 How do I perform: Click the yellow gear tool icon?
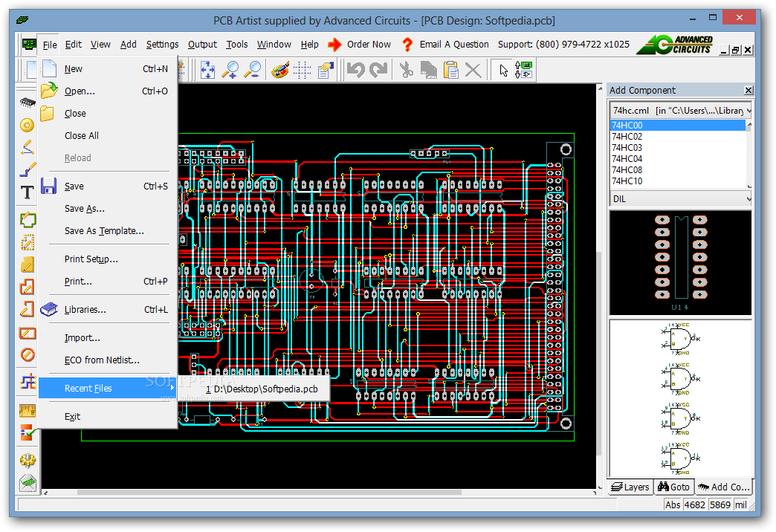click(28, 460)
